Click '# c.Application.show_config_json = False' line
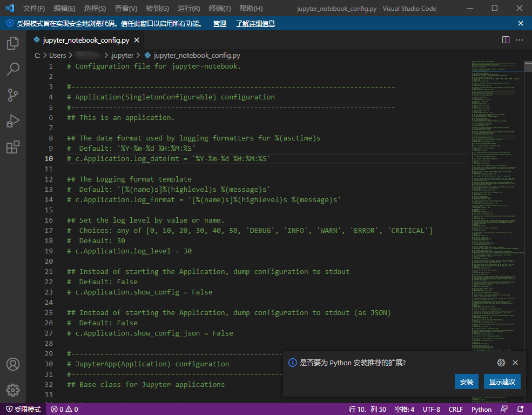 (150, 333)
